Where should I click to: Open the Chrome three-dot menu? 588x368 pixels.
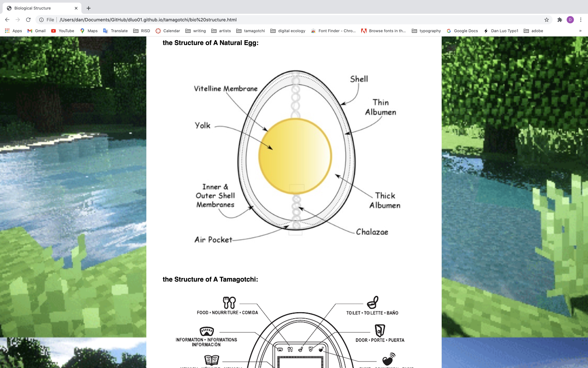click(x=581, y=20)
